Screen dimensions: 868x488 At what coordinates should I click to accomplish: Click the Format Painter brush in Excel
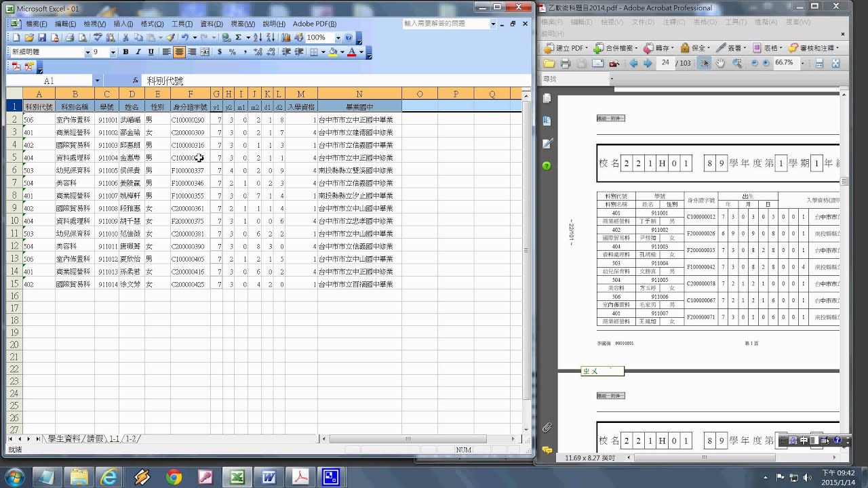pyautogui.click(x=171, y=38)
